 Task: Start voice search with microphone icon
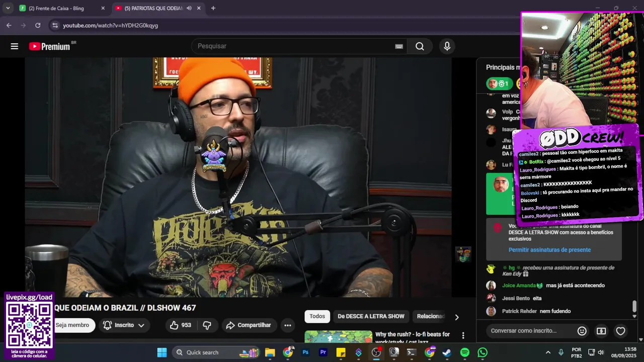pyautogui.click(x=447, y=46)
